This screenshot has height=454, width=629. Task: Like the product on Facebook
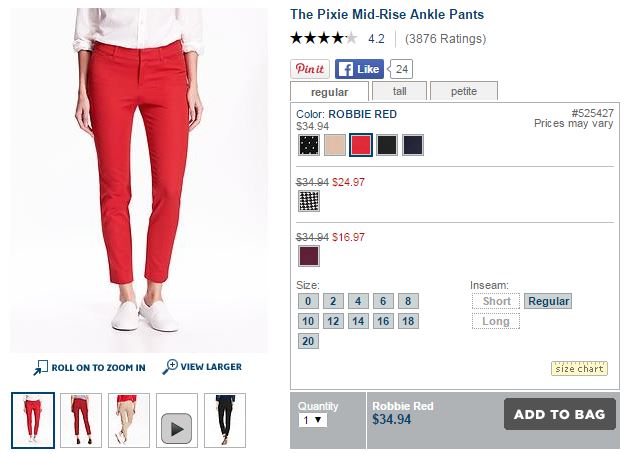[x=359, y=69]
